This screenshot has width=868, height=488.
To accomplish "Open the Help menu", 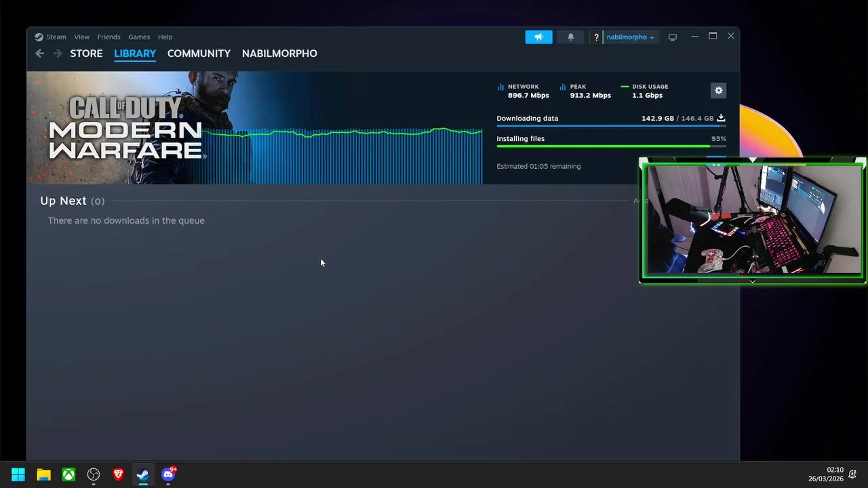I will click(x=165, y=37).
